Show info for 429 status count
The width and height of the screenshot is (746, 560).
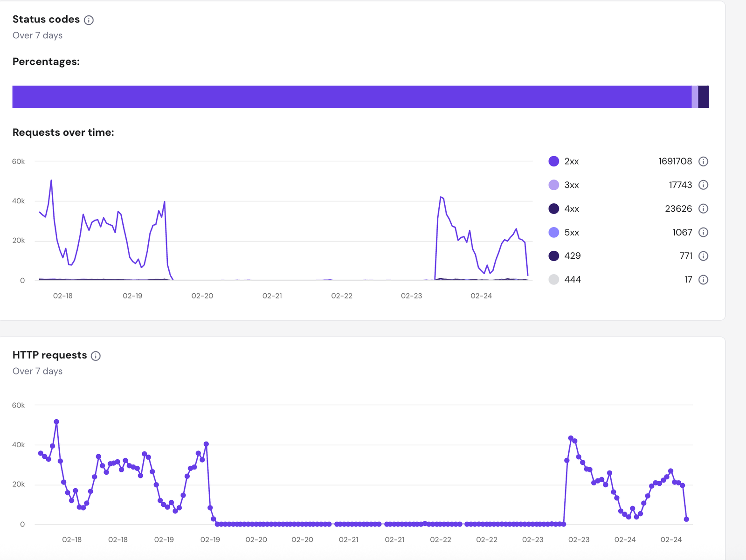pos(703,256)
